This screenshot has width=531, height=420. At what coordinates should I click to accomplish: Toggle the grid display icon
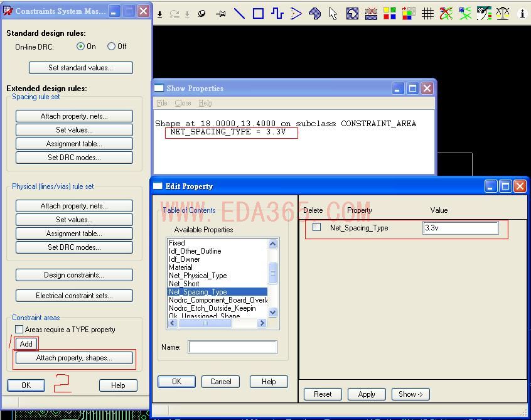pos(427,13)
